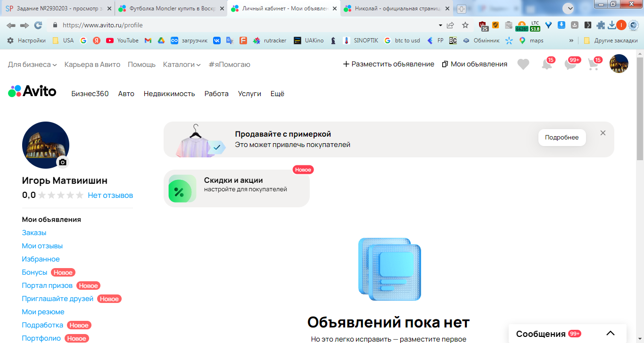Viewport: 644px width, 343px height.
Task: Open the address bar dropdown arrow
Action: (x=440, y=25)
